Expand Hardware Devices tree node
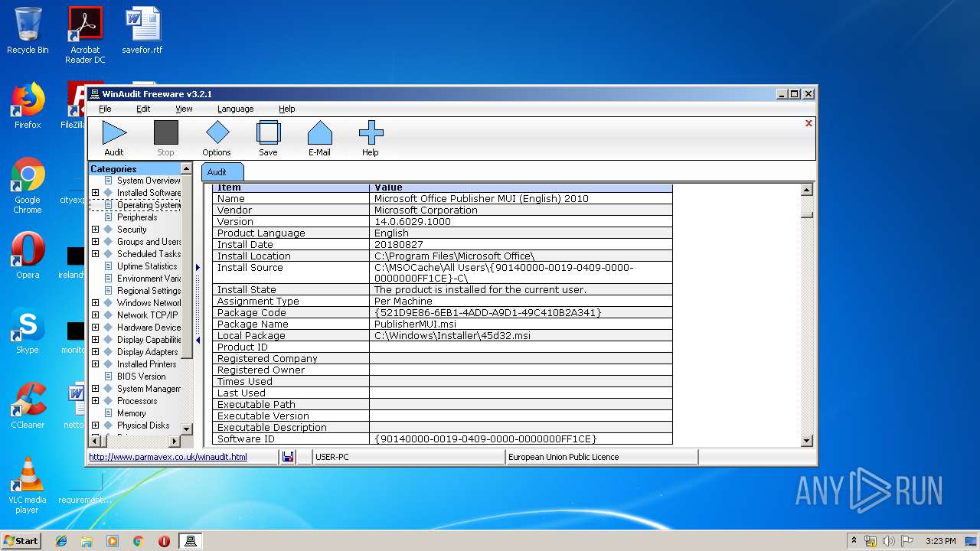 point(95,328)
